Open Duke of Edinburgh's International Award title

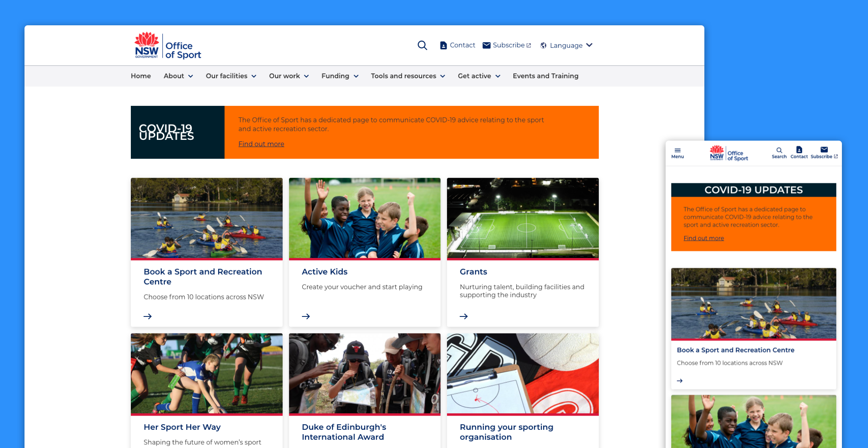pos(344,432)
